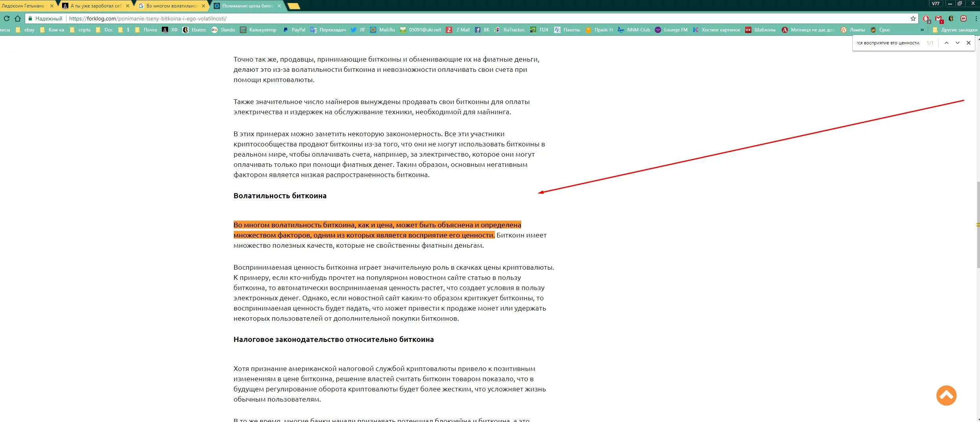Open the Lounge FM bookmark

[x=671, y=30]
